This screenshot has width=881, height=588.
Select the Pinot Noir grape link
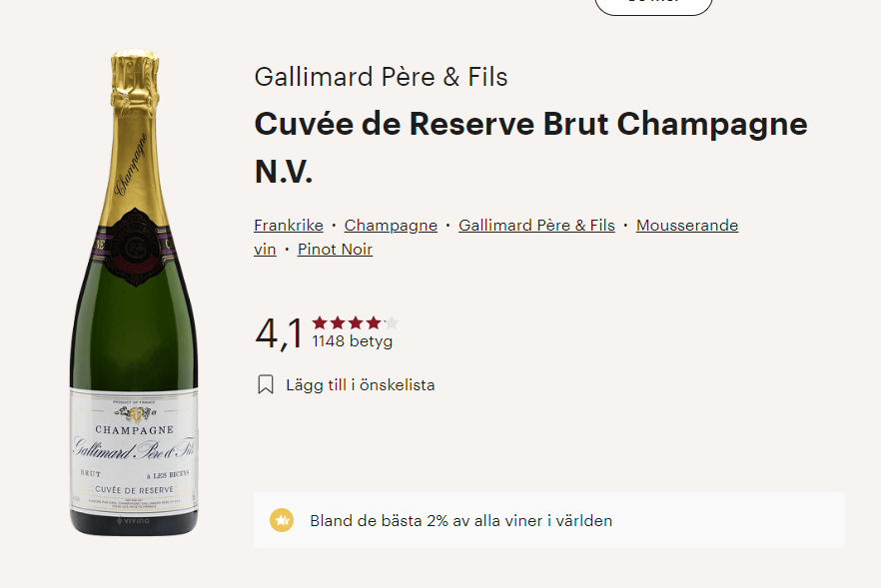pyautogui.click(x=335, y=249)
